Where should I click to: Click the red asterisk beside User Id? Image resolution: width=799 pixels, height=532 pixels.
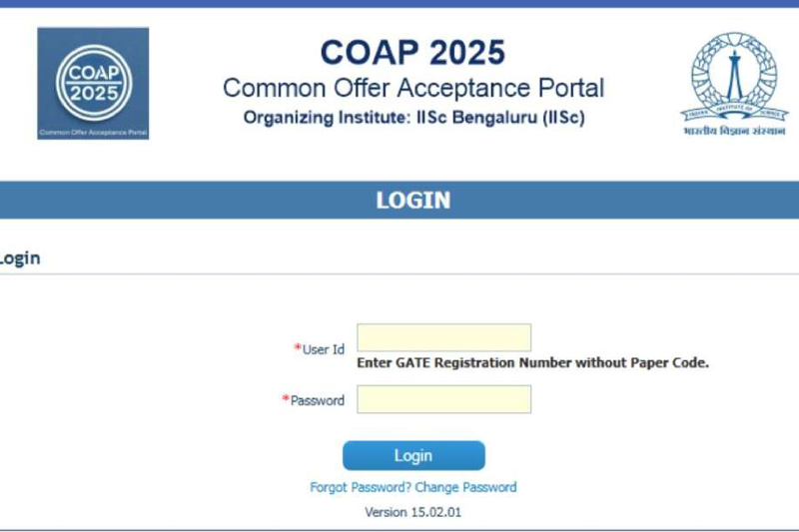[298, 347]
